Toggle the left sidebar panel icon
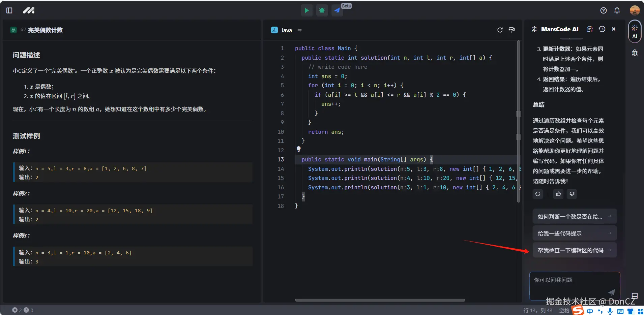The image size is (644, 315). pos(9,10)
